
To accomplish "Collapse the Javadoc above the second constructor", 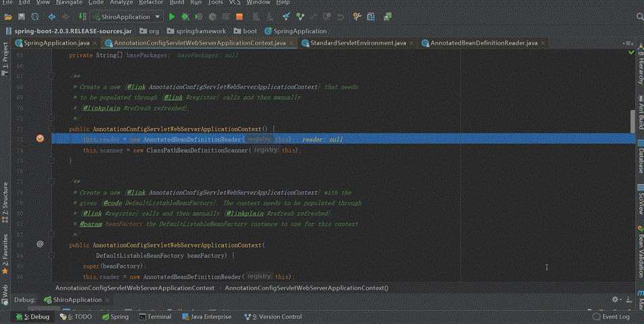I will click(52, 182).
